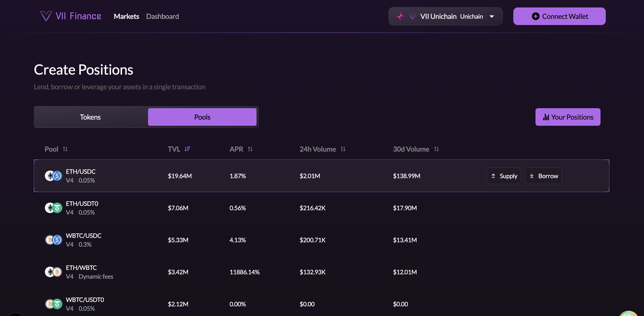The image size is (644, 316).
Task: Borrow from the ETH/USDC pool
Action: [x=543, y=176]
